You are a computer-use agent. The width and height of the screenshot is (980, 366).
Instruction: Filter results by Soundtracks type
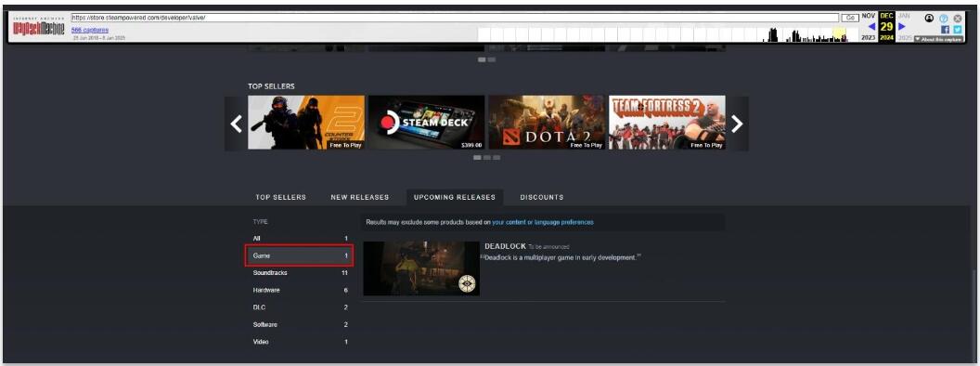[x=300, y=273]
